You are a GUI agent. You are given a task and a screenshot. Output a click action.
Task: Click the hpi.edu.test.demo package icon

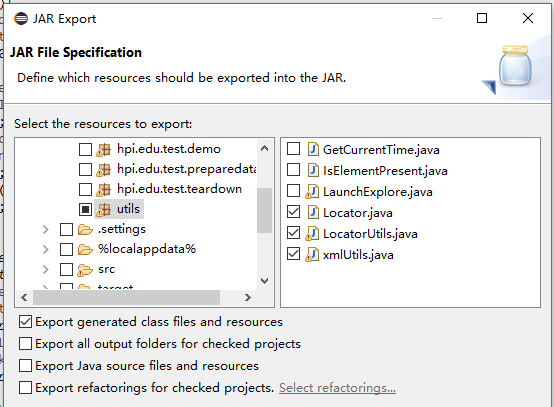pyautogui.click(x=103, y=149)
